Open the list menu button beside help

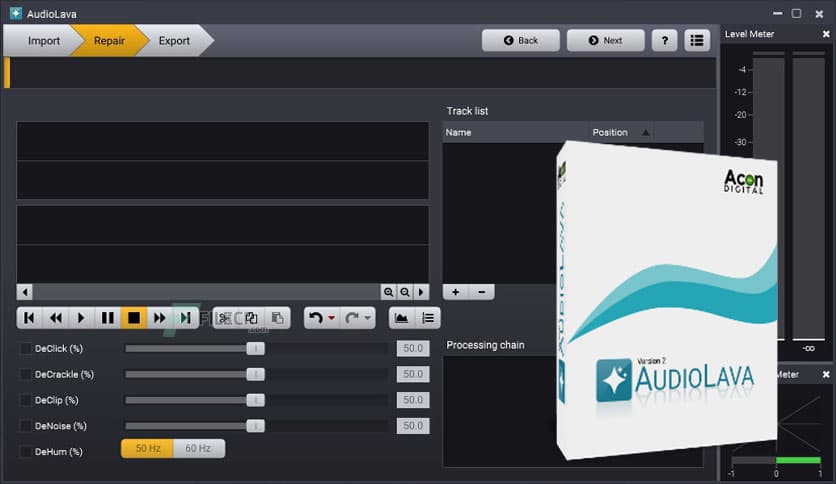pyautogui.click(x=697, y=41)
